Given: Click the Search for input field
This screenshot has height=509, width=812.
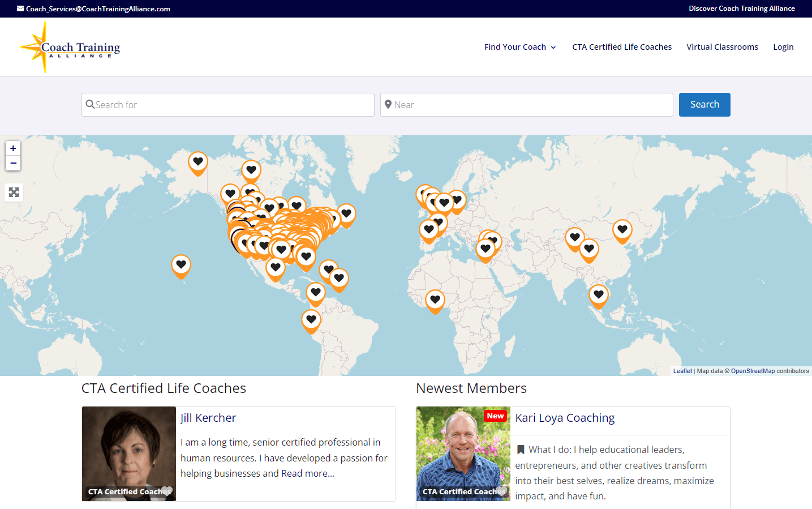Looking at the screenshot, I should pyautogui.click(x=228, y=105).
